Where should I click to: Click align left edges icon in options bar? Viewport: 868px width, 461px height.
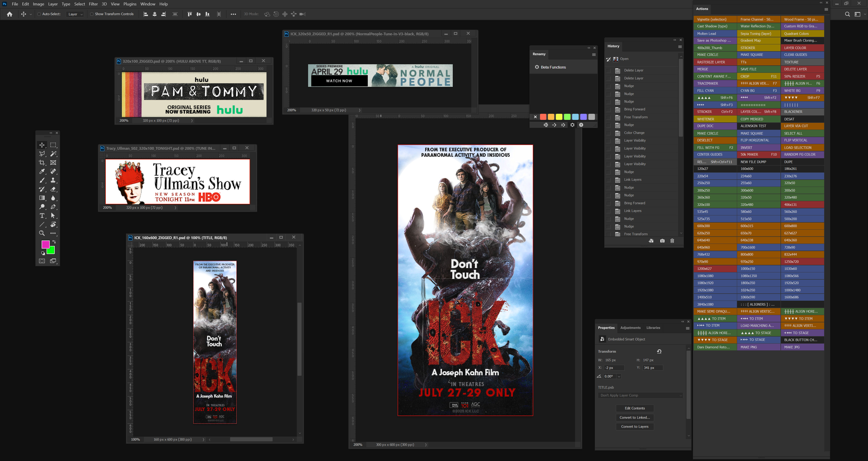146,14
